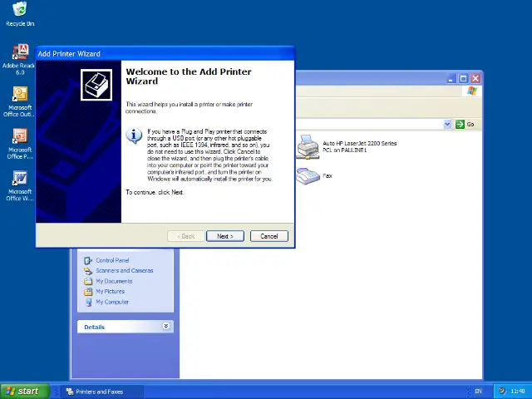Select the Adobe Reader 6.0 desktop icon

[19, 59]
